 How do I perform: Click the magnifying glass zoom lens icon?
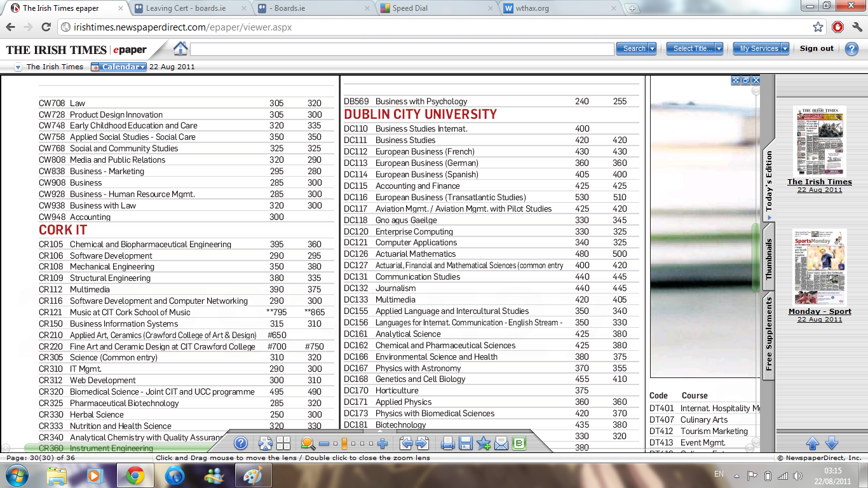click(308, 444)
